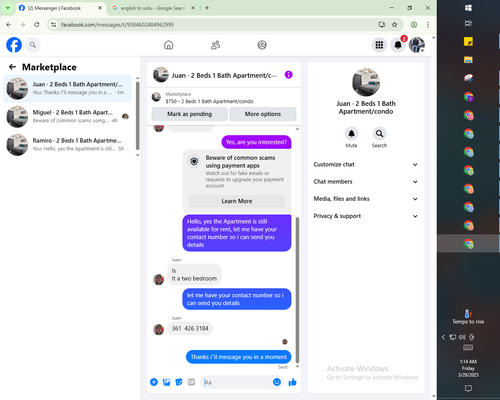This screenshot has height=400, width=500.
Task: Open the volume icon in system tray
Action: tap(462, 337)
